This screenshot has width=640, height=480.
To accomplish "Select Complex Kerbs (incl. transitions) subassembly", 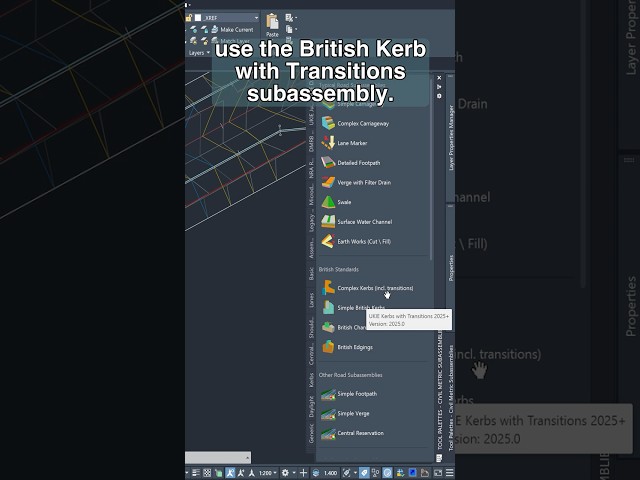I will pyautogui.click(x=367, y=288).
